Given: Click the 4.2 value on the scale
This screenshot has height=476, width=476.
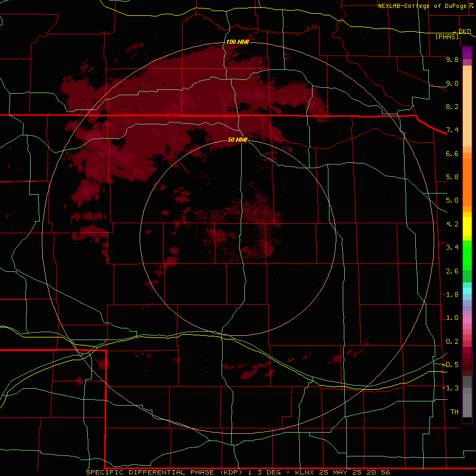Looking at the screenshot, I should coord(452,224).
